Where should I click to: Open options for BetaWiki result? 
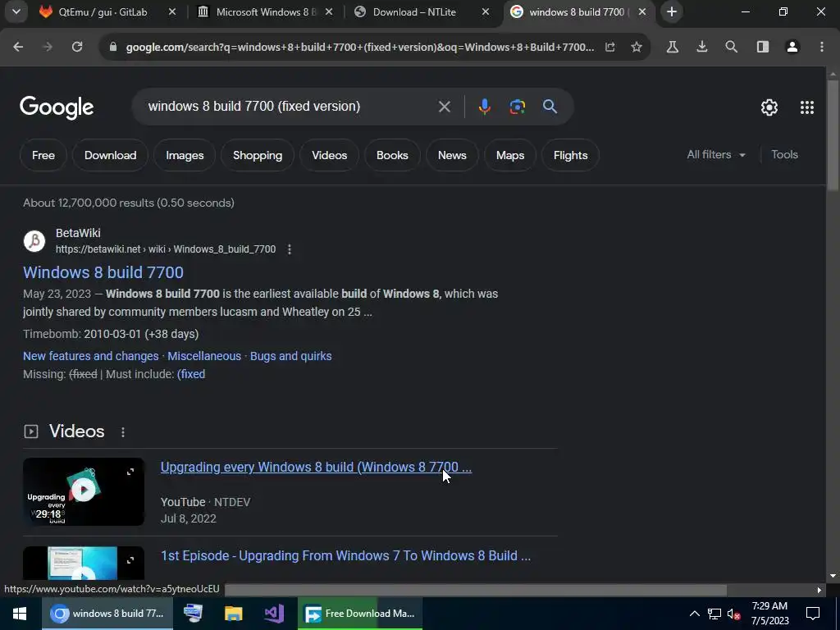tap(290, 249)
